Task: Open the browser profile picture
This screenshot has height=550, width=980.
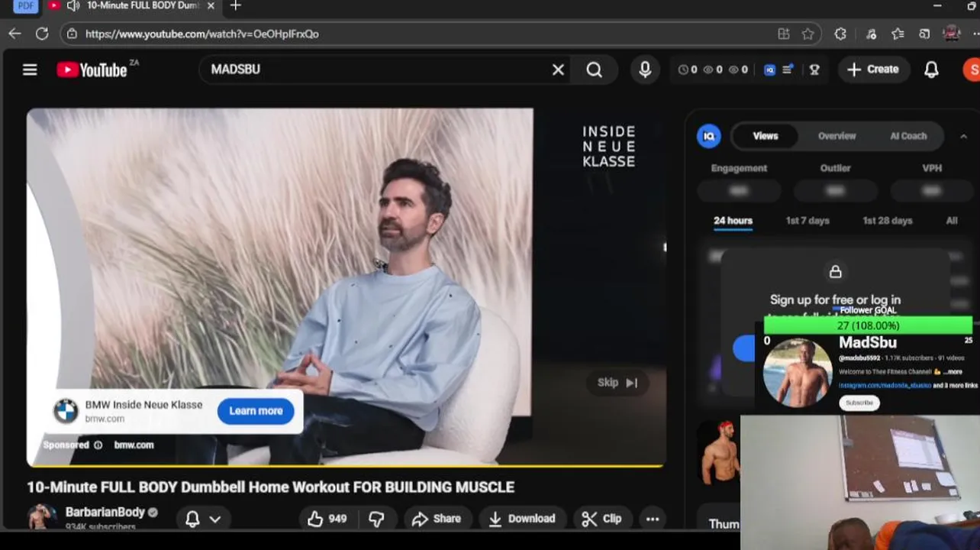Action: [951, 34]
